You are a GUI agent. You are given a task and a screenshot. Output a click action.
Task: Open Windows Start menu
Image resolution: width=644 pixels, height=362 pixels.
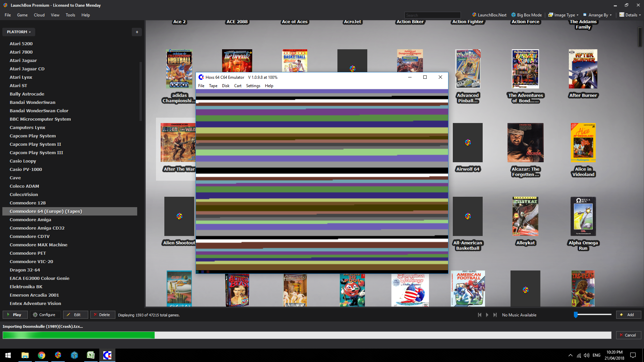tap(8, 355)
